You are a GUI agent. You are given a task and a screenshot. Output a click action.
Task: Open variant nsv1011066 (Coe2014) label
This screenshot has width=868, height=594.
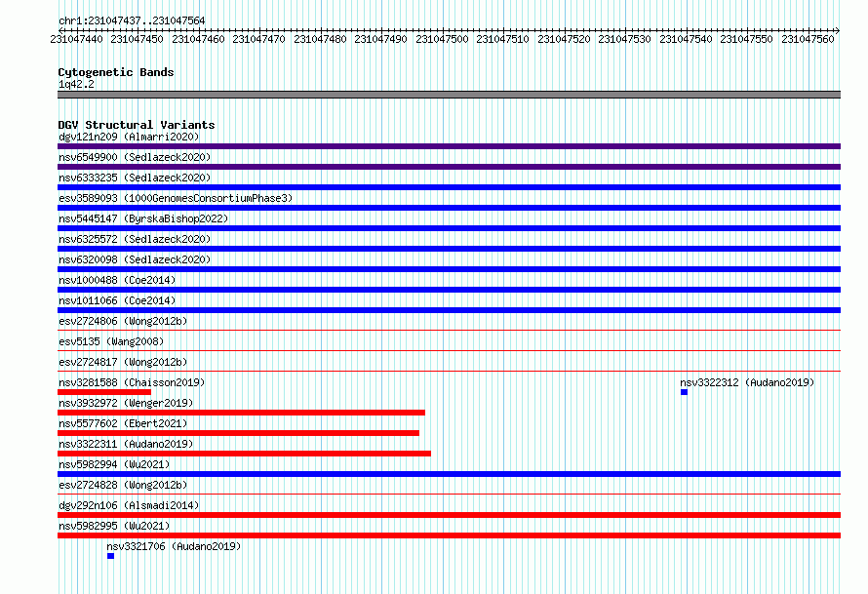point(117,300)
